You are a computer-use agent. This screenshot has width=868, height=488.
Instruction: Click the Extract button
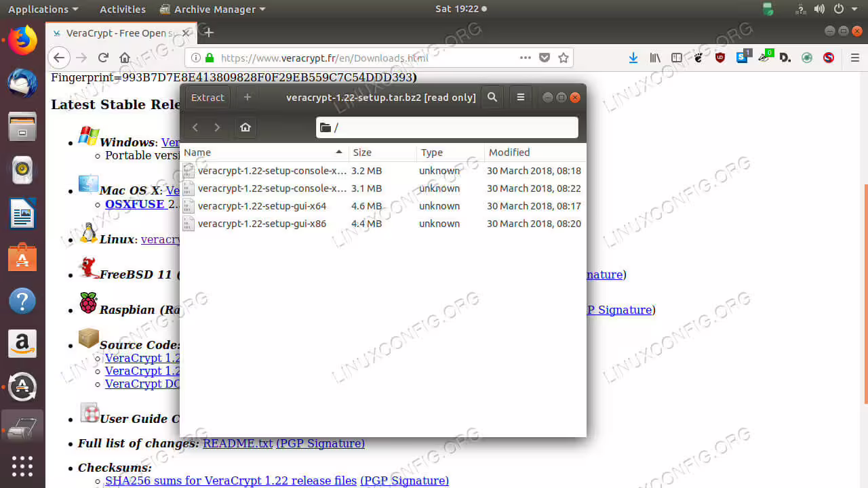click(x=208, y=98)
